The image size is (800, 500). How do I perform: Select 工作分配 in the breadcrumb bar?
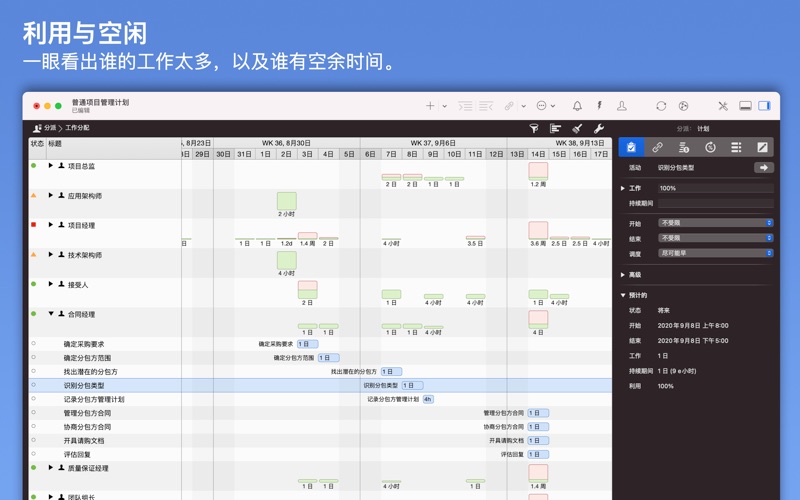coord(77,128)
